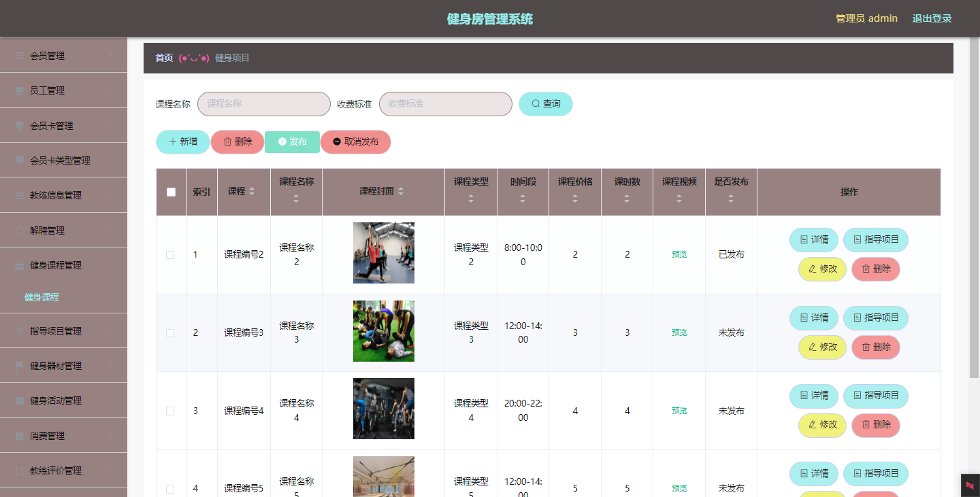
Task: Click the 健身器材管理 sidebar icon
Action: click(19, 366)
